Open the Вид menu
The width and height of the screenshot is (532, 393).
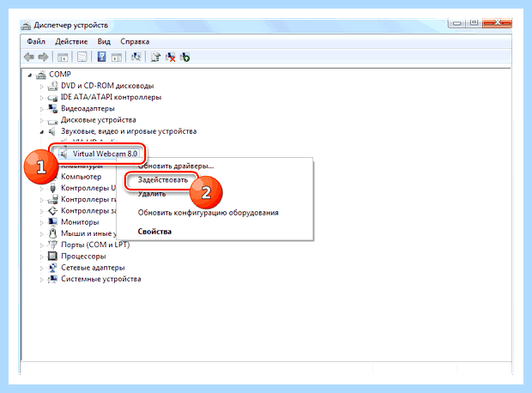(104, 42)
